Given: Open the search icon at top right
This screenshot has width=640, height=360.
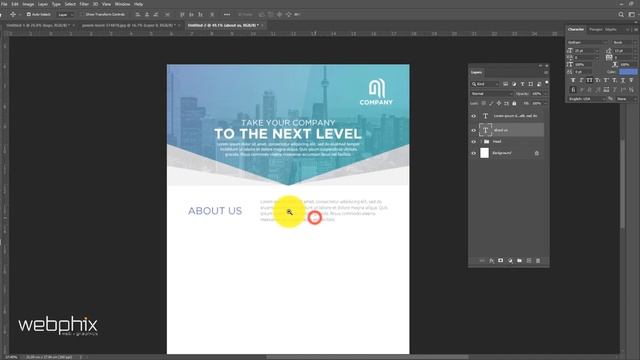Looking at the screenshot, I should [x=621, y=14].
